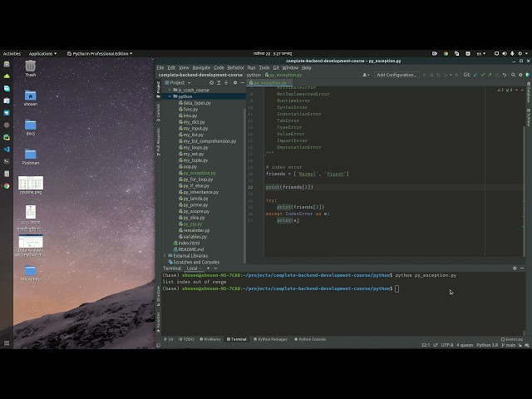Screen dimensions: 532x399
Task: Select the py_exception.py editor tab
Action: click(269, 83)
